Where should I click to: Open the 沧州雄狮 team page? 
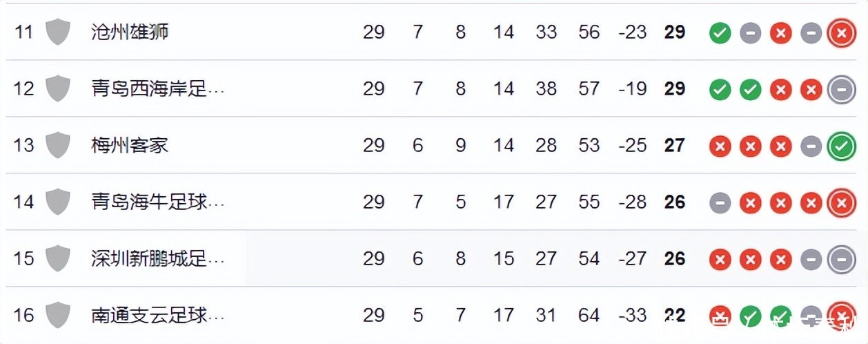click(x=130, y=32)
